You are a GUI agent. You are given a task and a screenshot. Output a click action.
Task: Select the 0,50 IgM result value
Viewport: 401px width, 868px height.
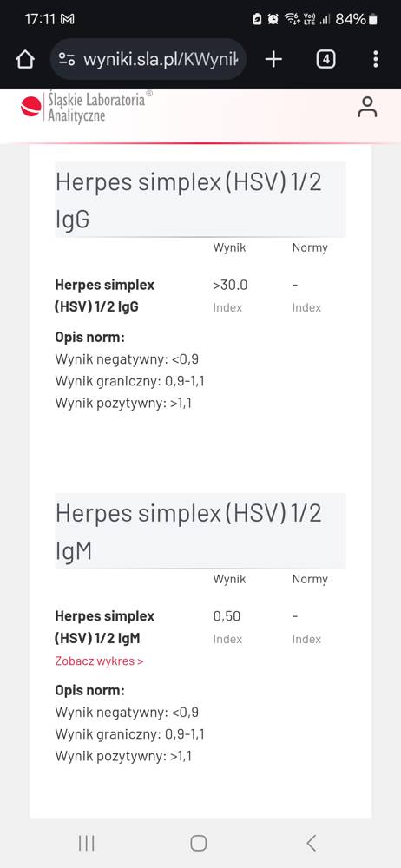(227, 616)
